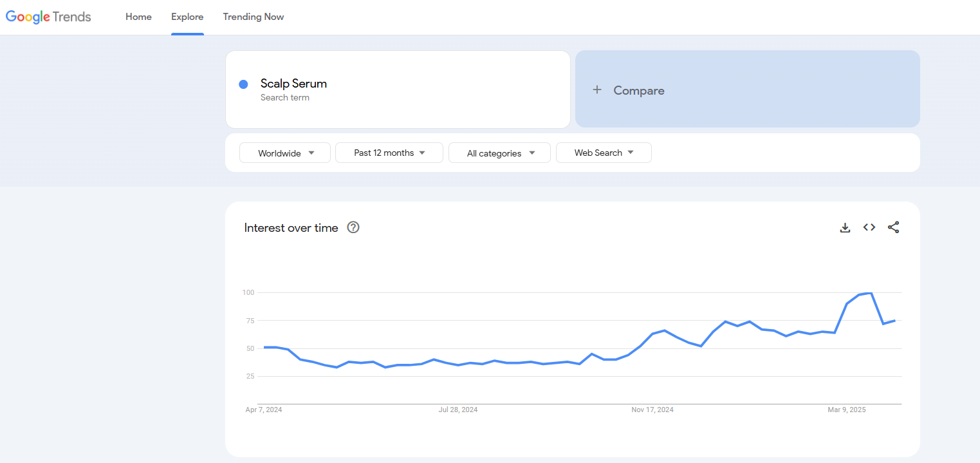The width and height of the screenshot is (980, 463).
Task: Click the Apr 7, 2024 axis label
Action: pos(264,410)
